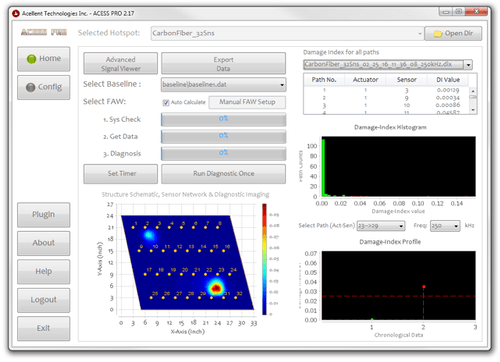Click the Set Timer button
This screenshot has height=362, width=500.
tap(121, 174)
